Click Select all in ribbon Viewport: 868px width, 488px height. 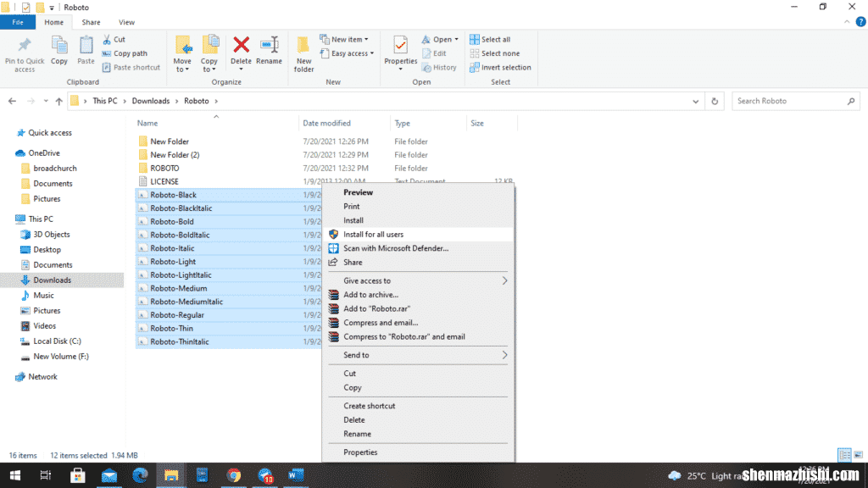[x=490, y=39]
